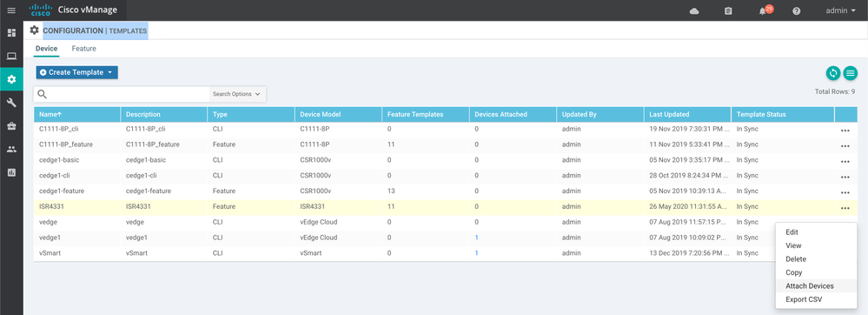Screen dimensions: 868x315
Task: Open the Dashboard sidebar icon
Action: [x=11, y=33]
